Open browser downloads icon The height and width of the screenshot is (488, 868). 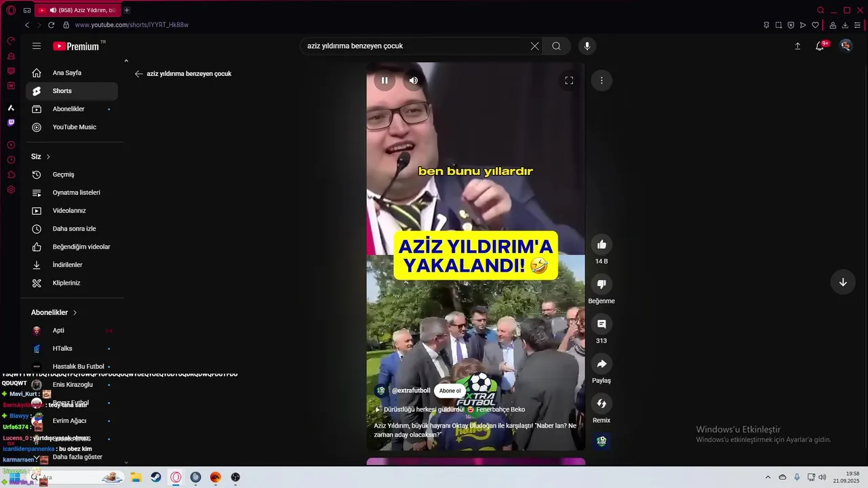click(x=845, y=25)
